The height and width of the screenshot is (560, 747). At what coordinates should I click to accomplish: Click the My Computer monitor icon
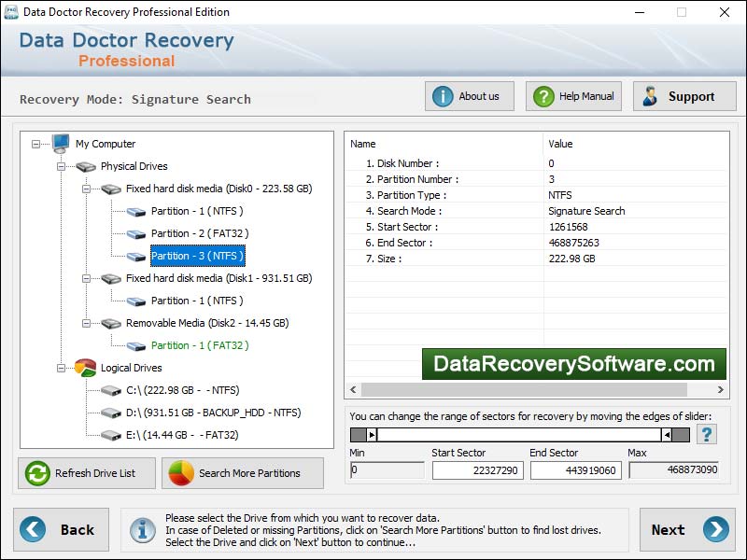61,144
